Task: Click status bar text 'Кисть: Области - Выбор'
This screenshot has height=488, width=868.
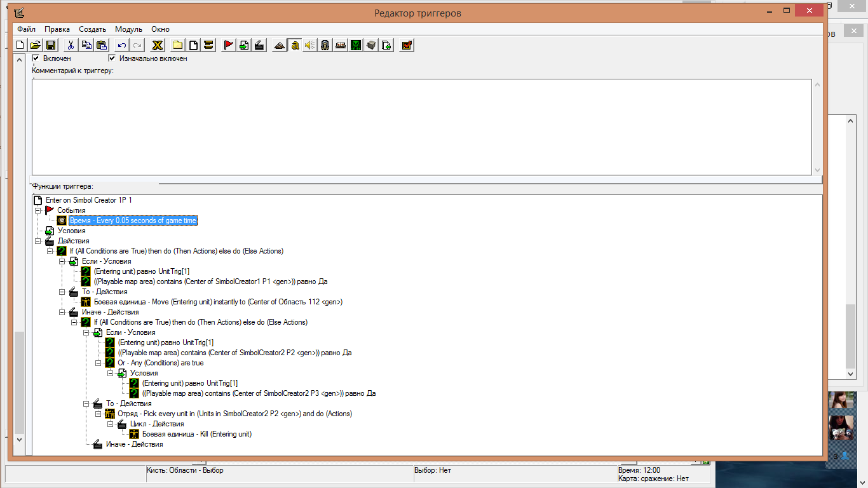Action: click(185, 470)
